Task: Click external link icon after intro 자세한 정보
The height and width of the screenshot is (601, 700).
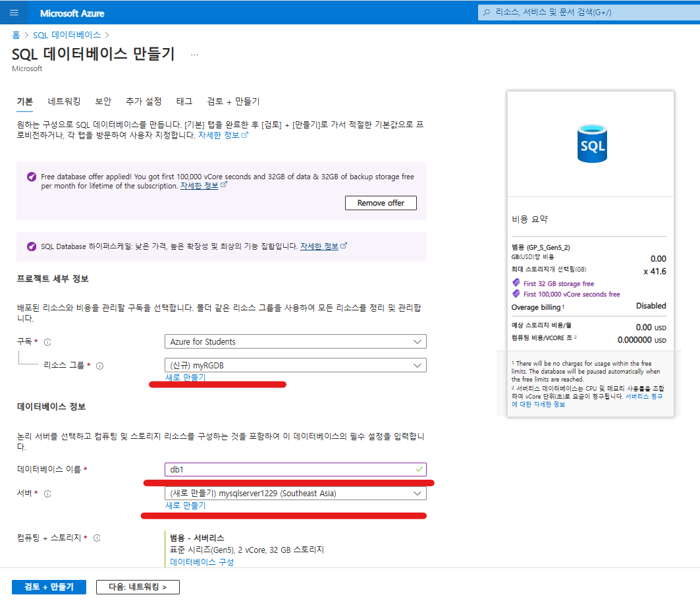Action: [245, 135]
